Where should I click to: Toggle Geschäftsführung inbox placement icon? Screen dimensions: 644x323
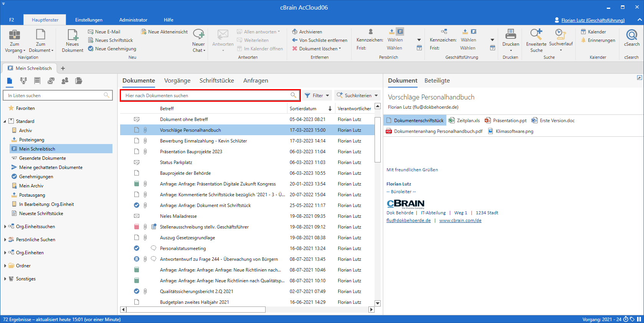coord(465,31)
